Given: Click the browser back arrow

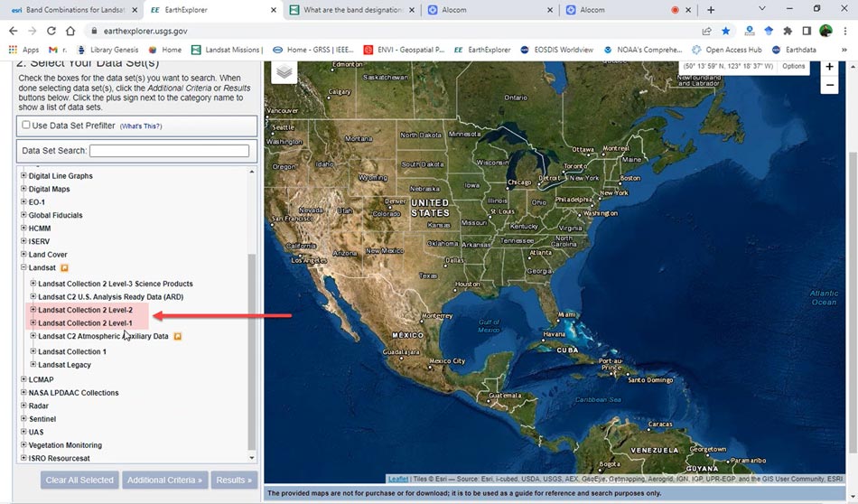Looking at the screenshot, I should [14, 32].
